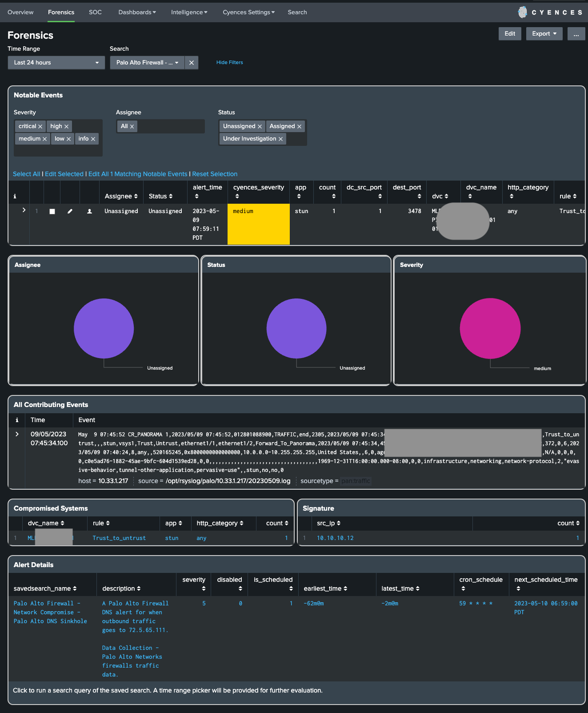Click the assign user icon in notable event row
The width and height of the screenshot is (588, 713).
(89, 211)
